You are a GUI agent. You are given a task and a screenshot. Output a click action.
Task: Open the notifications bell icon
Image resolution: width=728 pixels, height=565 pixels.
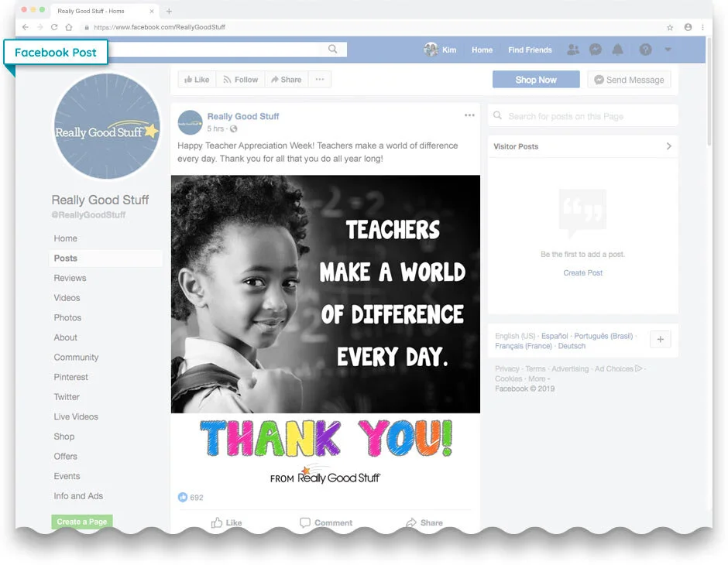617,50
